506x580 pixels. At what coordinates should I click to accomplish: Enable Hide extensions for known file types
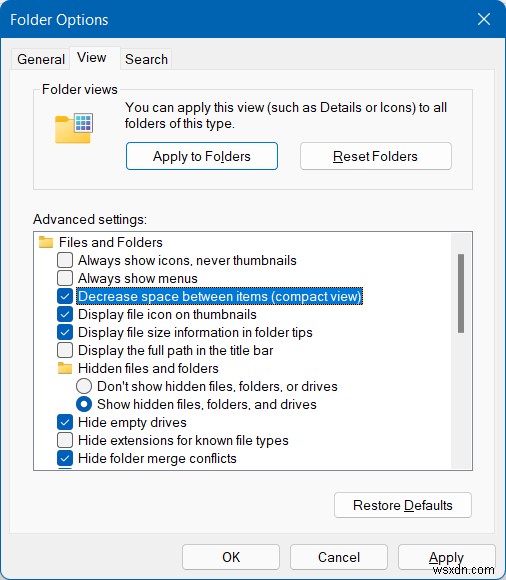pyautogui.click(x=65, y=440)
